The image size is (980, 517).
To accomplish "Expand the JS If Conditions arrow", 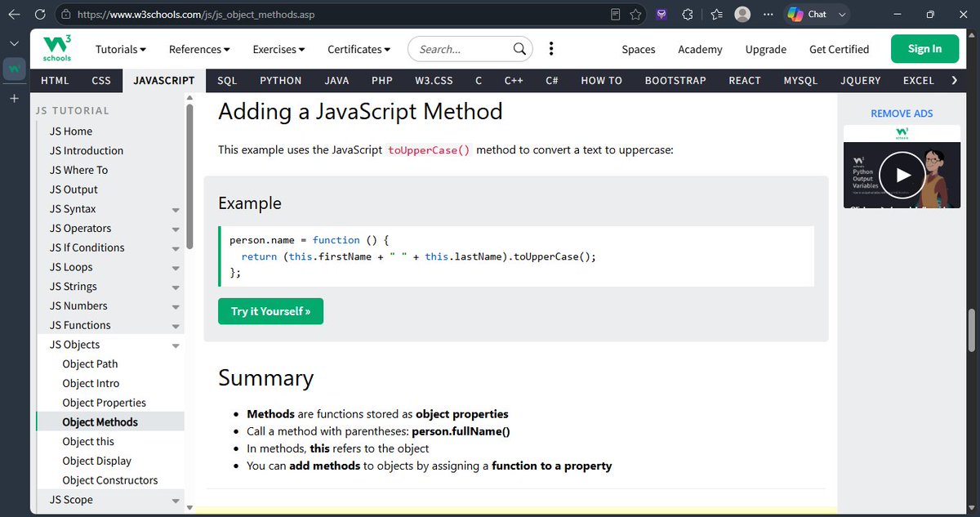I will coord(176,249).
